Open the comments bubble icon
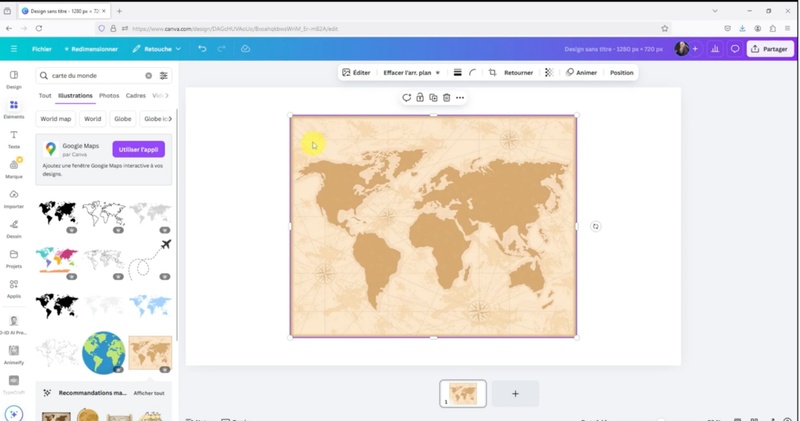 (735, 49)
